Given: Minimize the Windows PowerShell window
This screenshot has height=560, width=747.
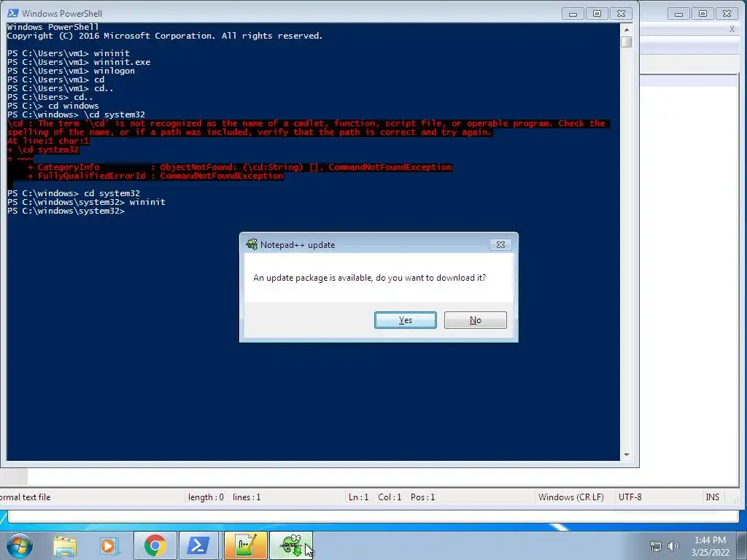Looking at the screenshot, I should 573,14.
